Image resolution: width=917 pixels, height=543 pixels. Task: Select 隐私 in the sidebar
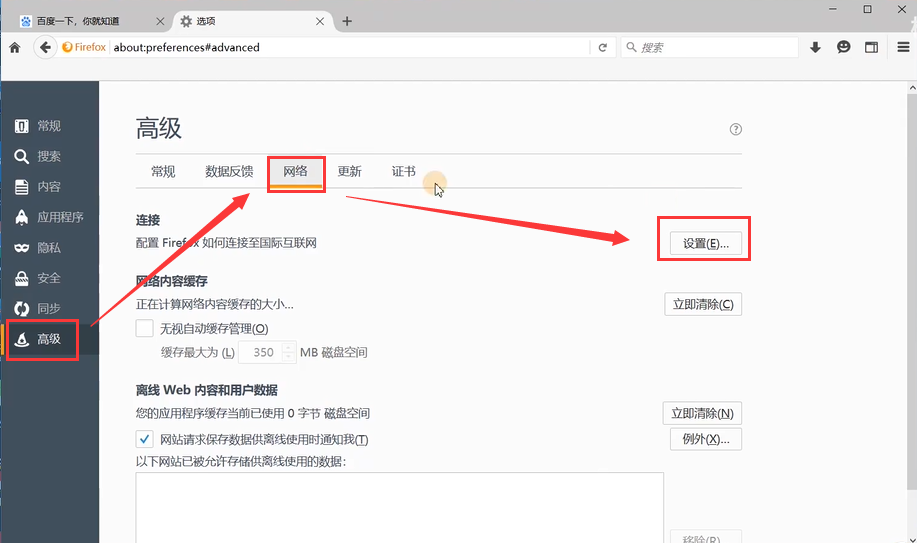tap(48, 248)
